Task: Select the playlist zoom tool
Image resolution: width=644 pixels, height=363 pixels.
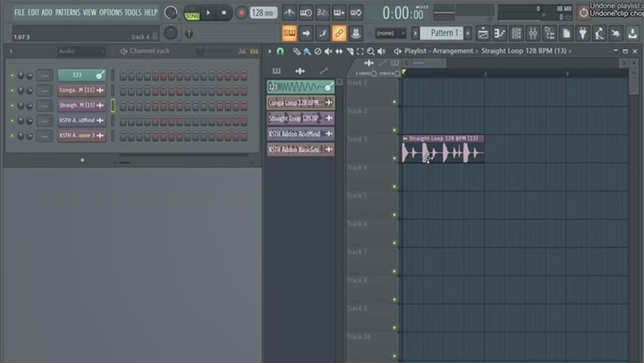Action: click(370, 51)
